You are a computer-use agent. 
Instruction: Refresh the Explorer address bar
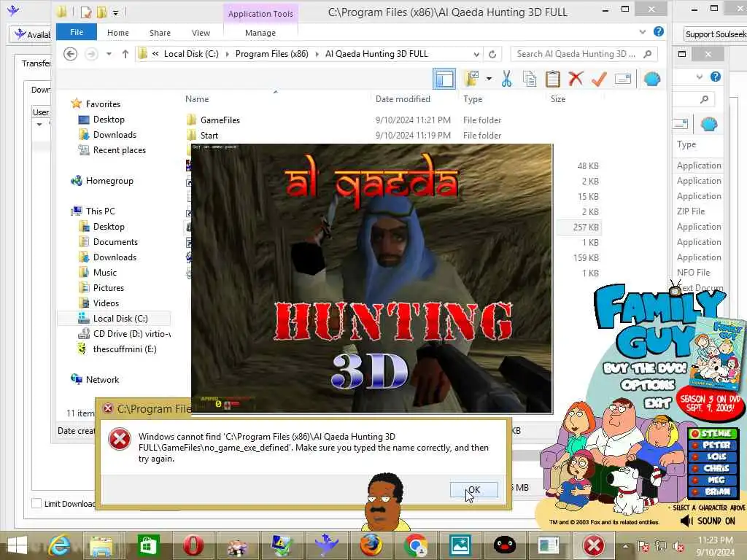coord(492,54)
